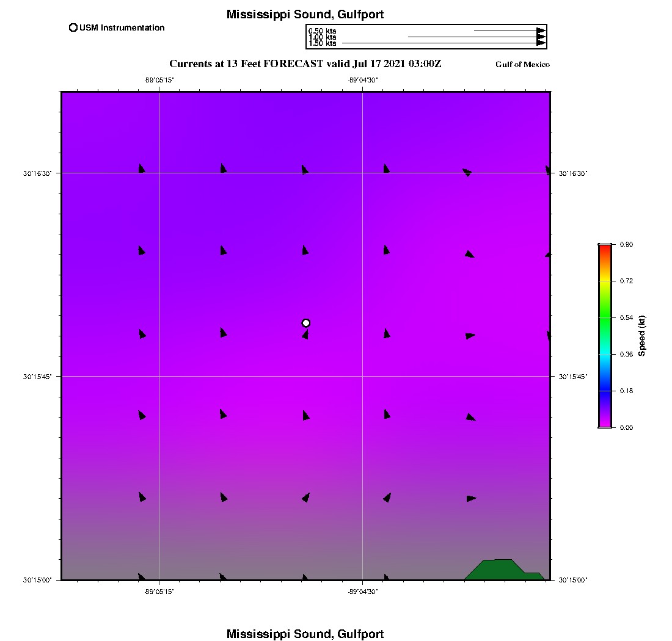The width and height of the screenshot is (672, 641).
Task: Click the bottom 'Mississippi Sound, Gulfport' caption
Action: tap(305, 634)
